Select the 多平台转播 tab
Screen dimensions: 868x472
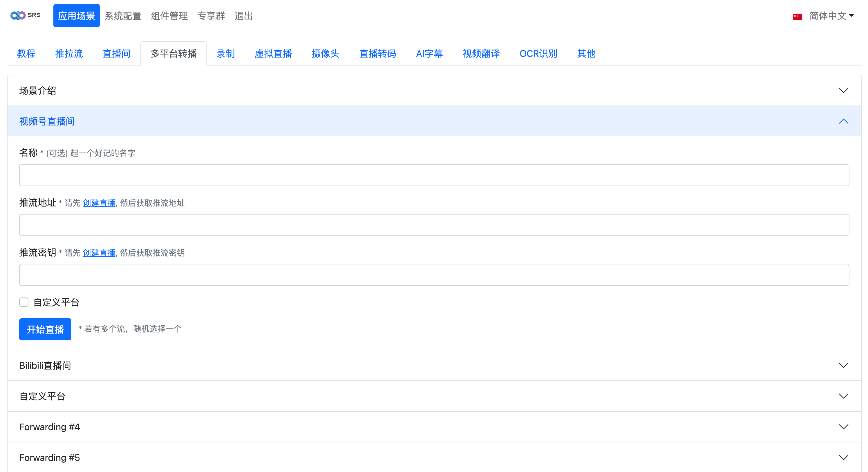(x=173, y=54)
